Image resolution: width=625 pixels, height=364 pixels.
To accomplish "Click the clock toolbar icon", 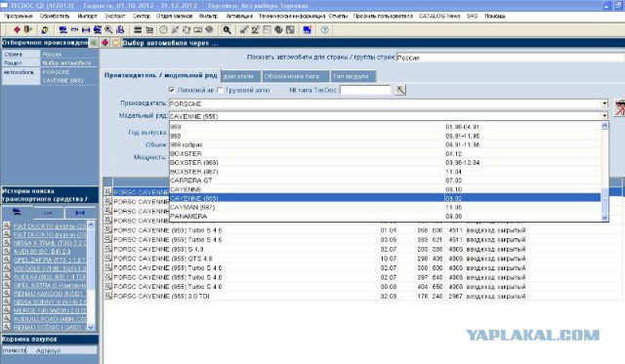I will pos(163,30).
